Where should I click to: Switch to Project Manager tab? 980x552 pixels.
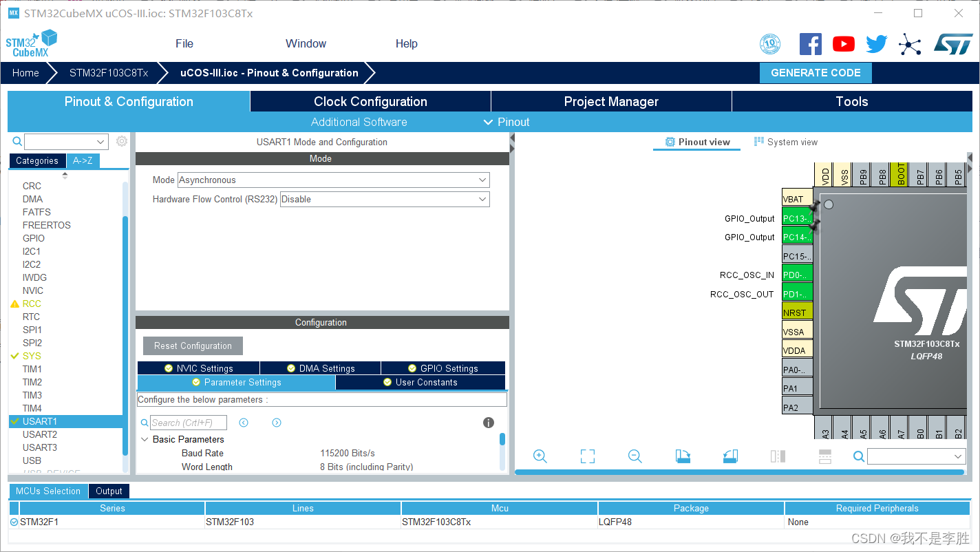pyautogui.click(x=611, y=101)
